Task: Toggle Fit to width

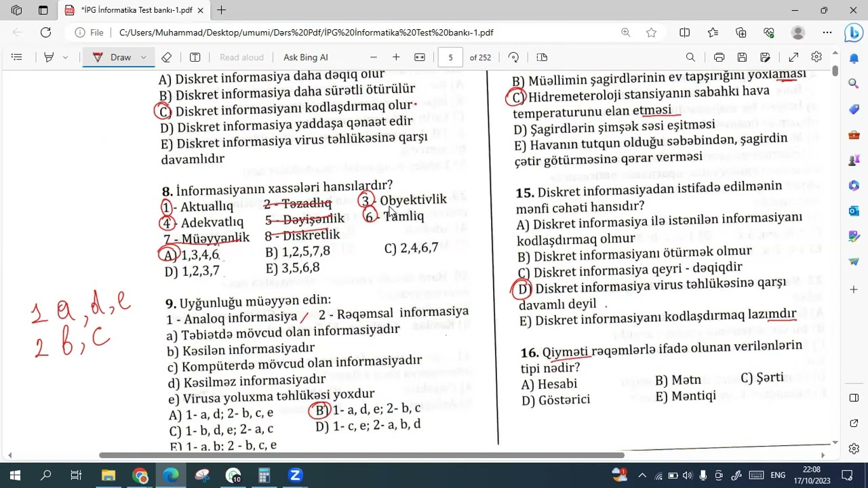Action: pyautogui.click(x=420, y=58)
